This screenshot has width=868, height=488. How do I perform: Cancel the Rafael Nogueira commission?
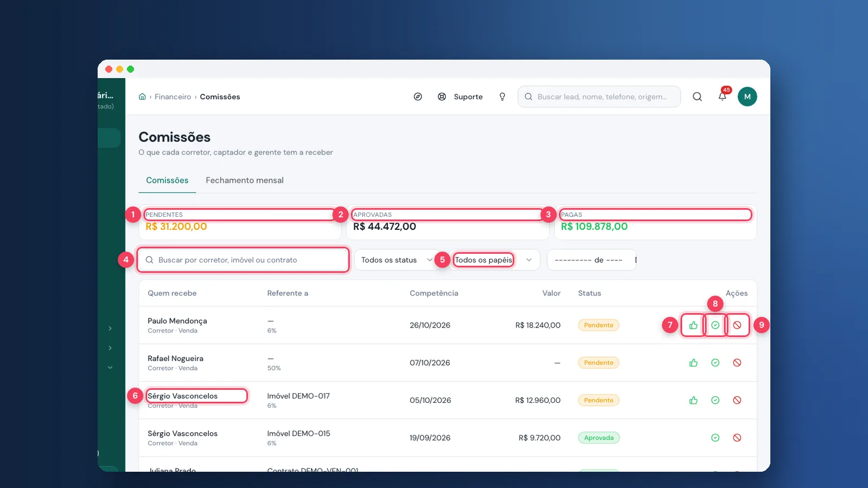tap(737, 363)
